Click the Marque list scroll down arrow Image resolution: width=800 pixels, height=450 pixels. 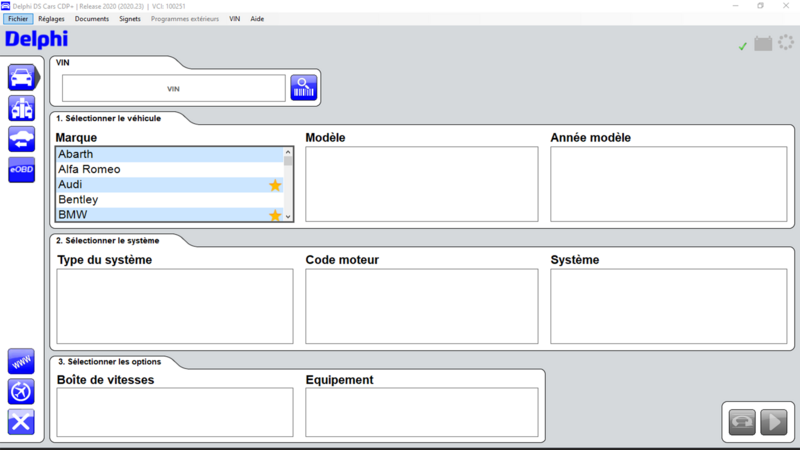[x=288, y=217]
